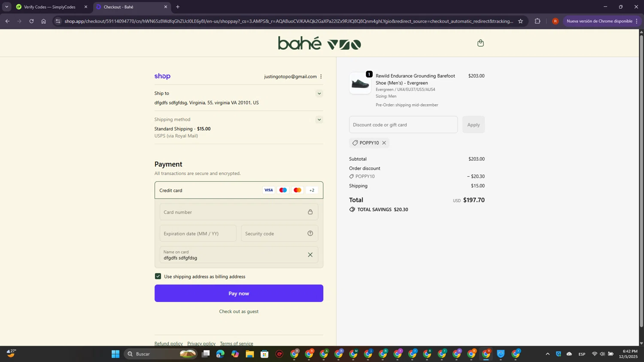644x362 pixels.
Task: Bookmark this page with the star
Action: (520, 21)
